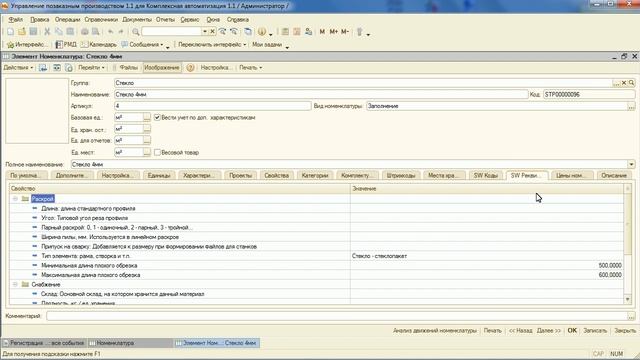Expand 'Полное наименование' dropdown arrow
Image resolution: width=640 pixels, height=360 pixels.
[631, 164]
